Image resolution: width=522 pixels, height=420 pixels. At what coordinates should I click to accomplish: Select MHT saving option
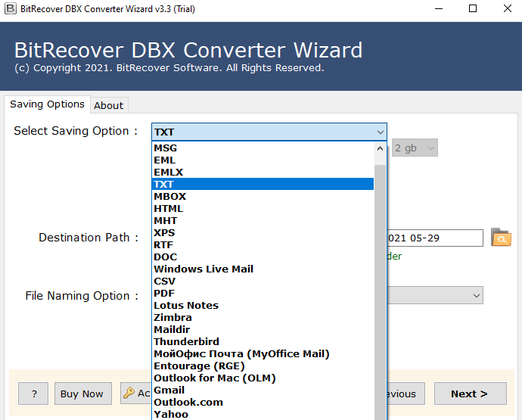tap(263, 220)
